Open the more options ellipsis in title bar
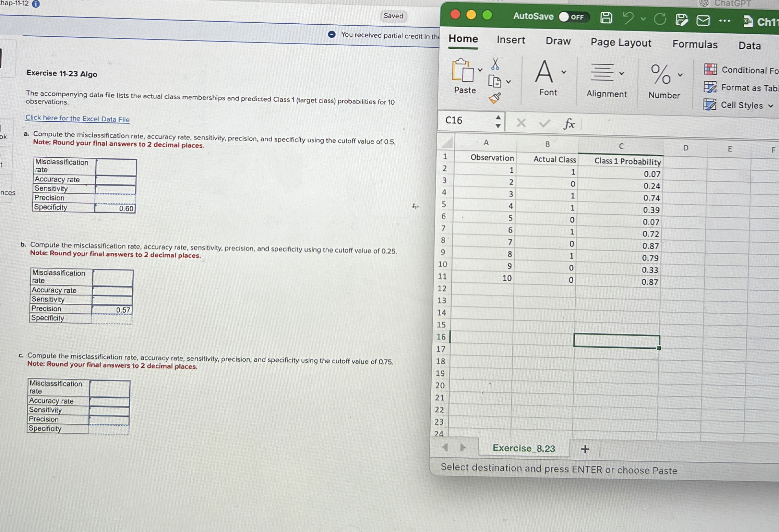Viewport: 779px width, 532px height. pyautogui.click(x=724, y=21)
